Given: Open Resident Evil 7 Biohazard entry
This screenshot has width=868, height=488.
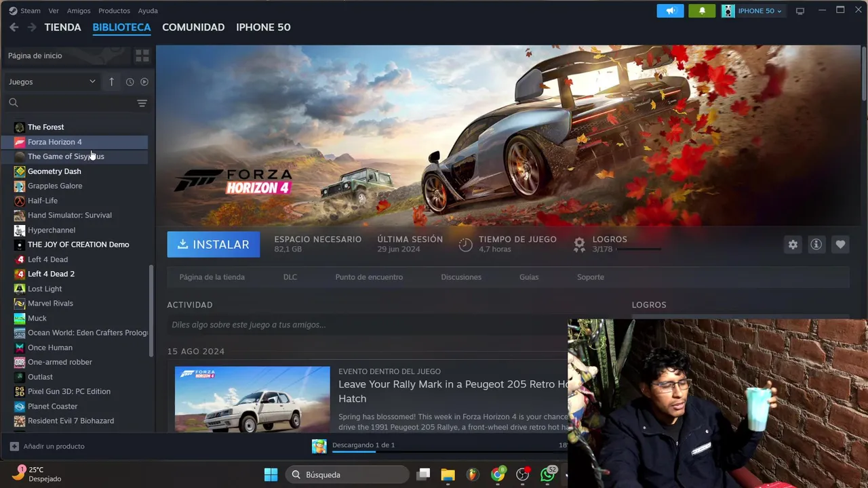Looking at the screenshot, I should point(75,421).
